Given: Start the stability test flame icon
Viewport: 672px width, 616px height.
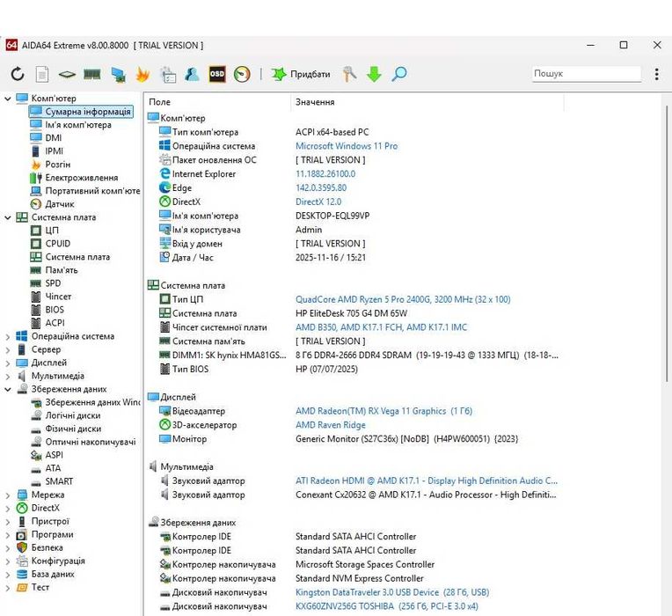Looking at the screenshot, I should click(142, 74).
